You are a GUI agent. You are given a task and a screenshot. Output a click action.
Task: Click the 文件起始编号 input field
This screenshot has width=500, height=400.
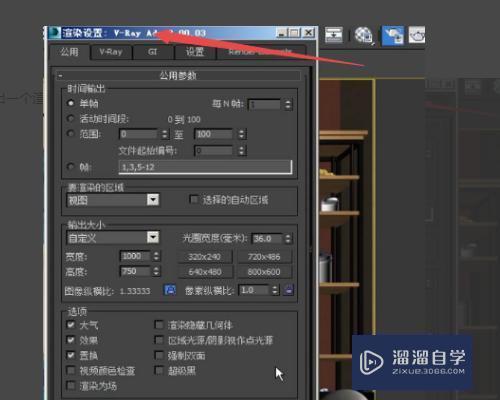[x=214, y=150]
